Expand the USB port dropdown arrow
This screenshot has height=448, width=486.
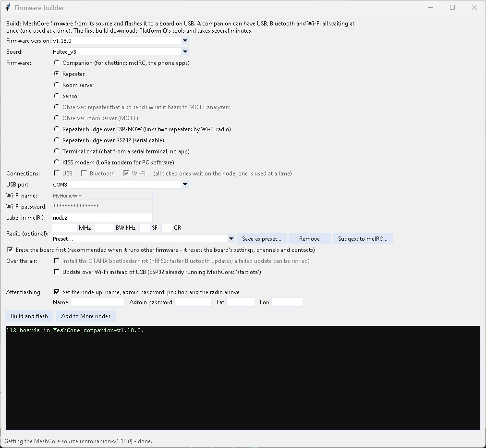click(x=185, y=184)
